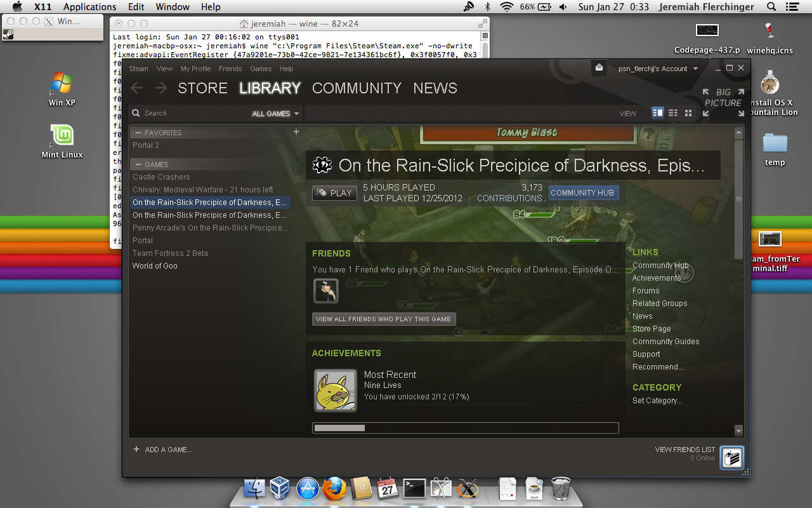Image resolution: width=812 pixels, height=508 pixels.
Task: Open Finder in the Dock
Action: tap(255, 488)
